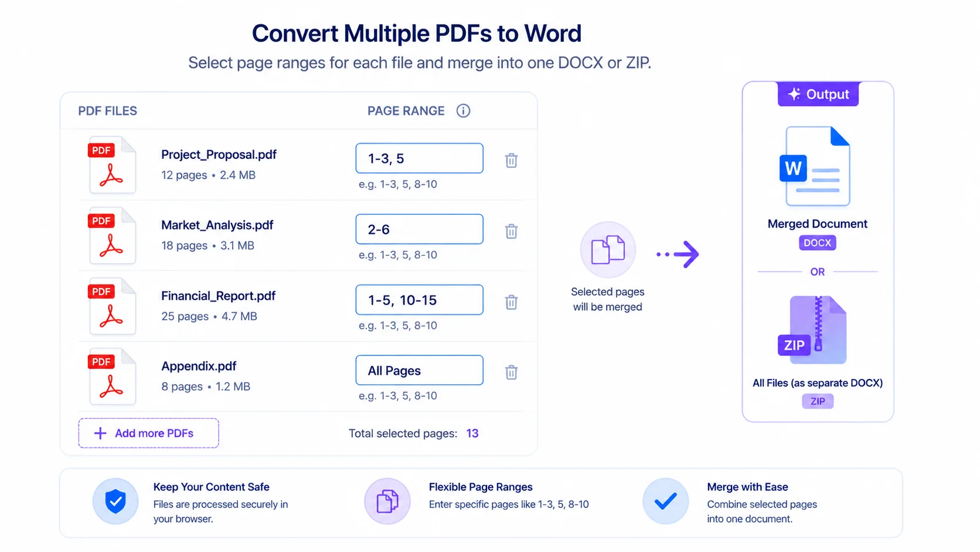Select the Market_Analysis.pdf file name
The width and height of the screenshot is (980, 552).
217,225
